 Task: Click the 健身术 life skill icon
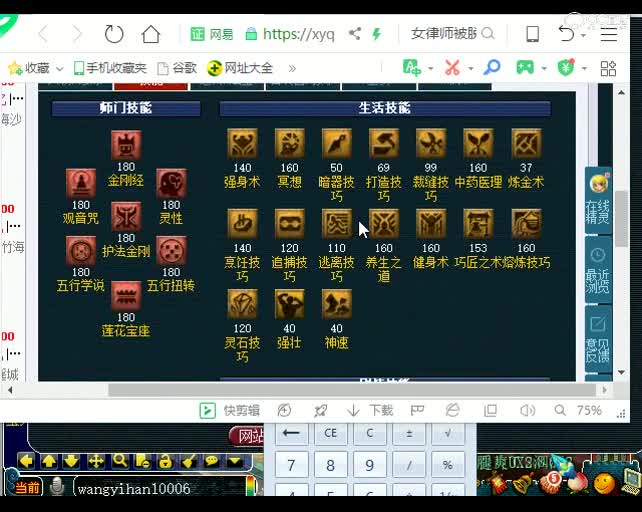431,224
